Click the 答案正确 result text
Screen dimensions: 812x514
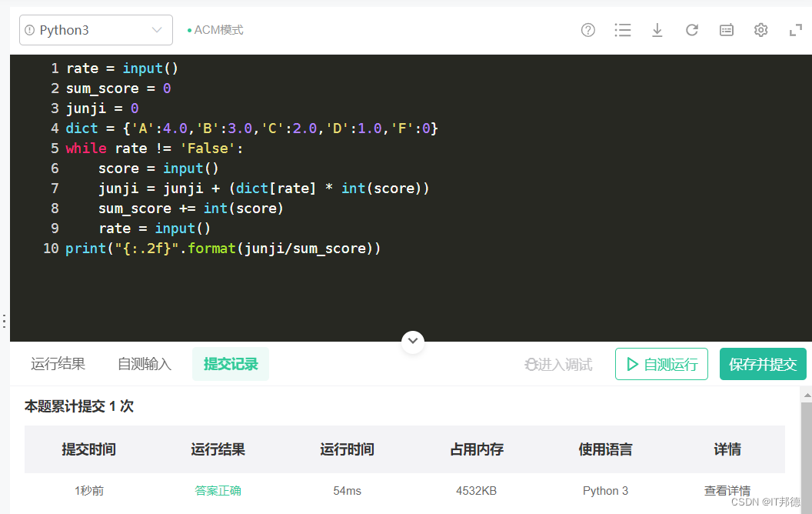tap(218, 491)
